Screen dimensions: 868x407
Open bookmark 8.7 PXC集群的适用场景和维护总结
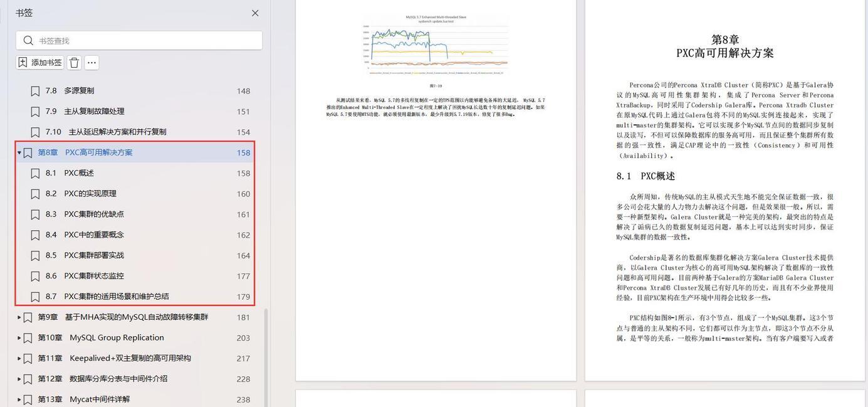pos(107,297)
